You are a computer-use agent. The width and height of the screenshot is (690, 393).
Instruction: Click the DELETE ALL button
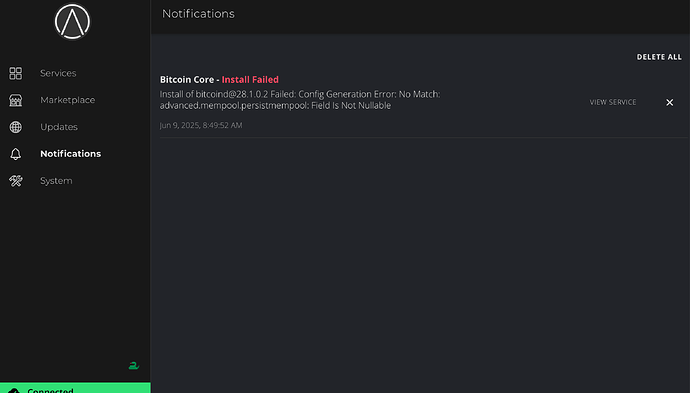pos(659,57)
